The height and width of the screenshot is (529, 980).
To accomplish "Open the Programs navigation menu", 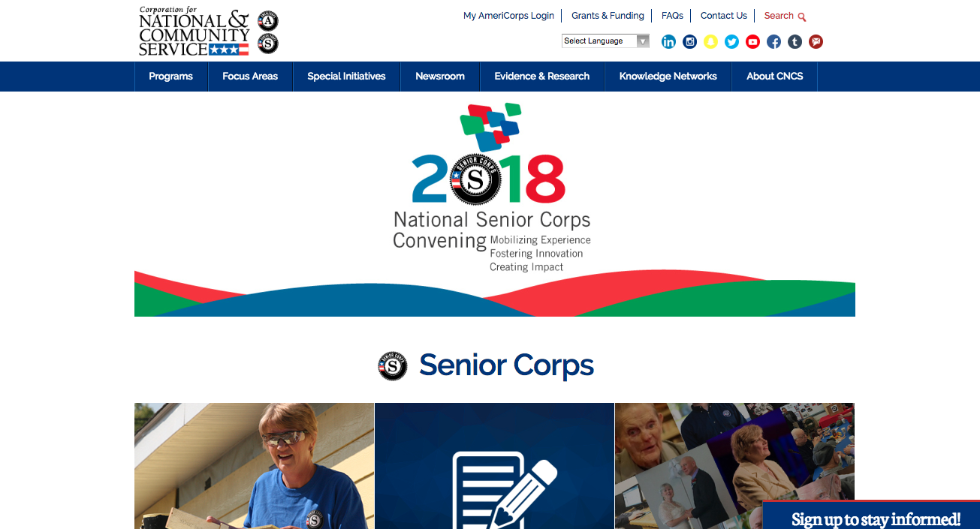I will point(170,77).
